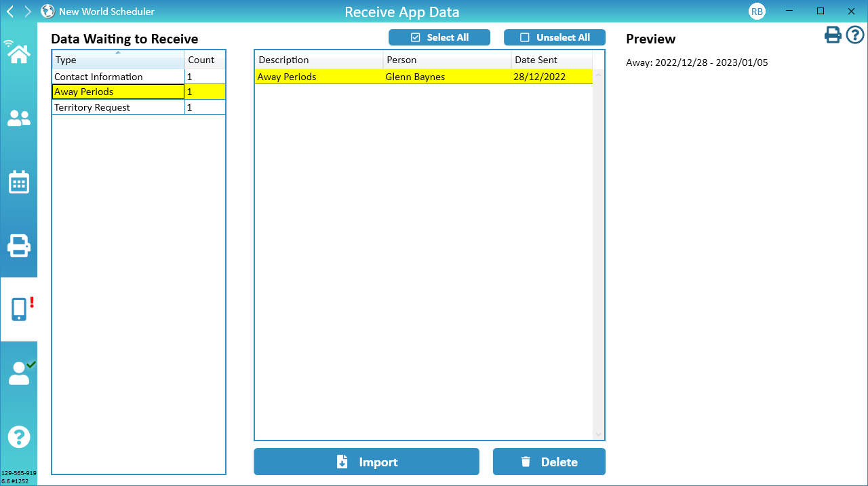The height and width of the screenshot is (486, 868).
Task: Sort by the Date Sent column header
Action: [x=551, y=60]
